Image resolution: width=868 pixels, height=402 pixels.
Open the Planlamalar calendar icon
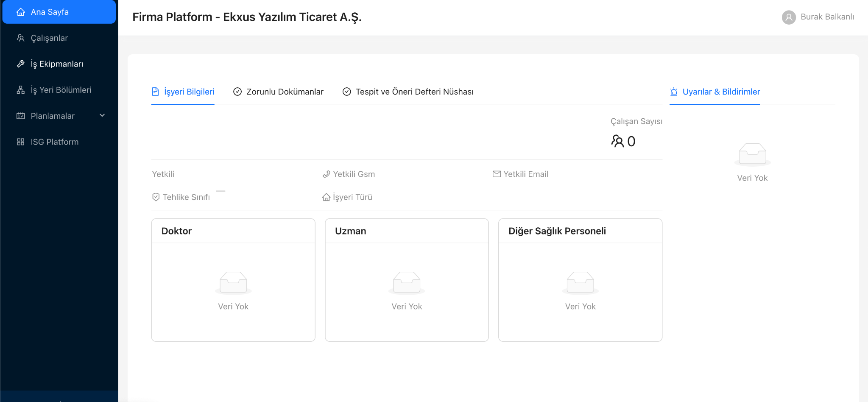pos(21,115)
